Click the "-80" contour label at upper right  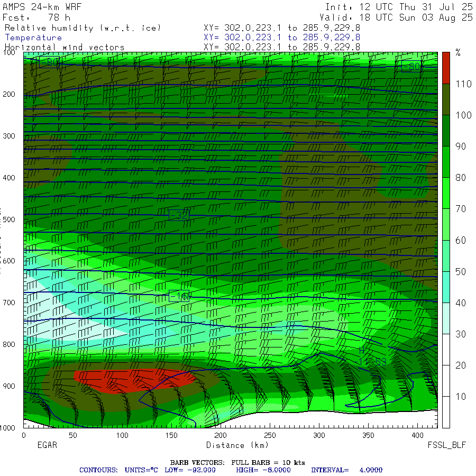411,66
